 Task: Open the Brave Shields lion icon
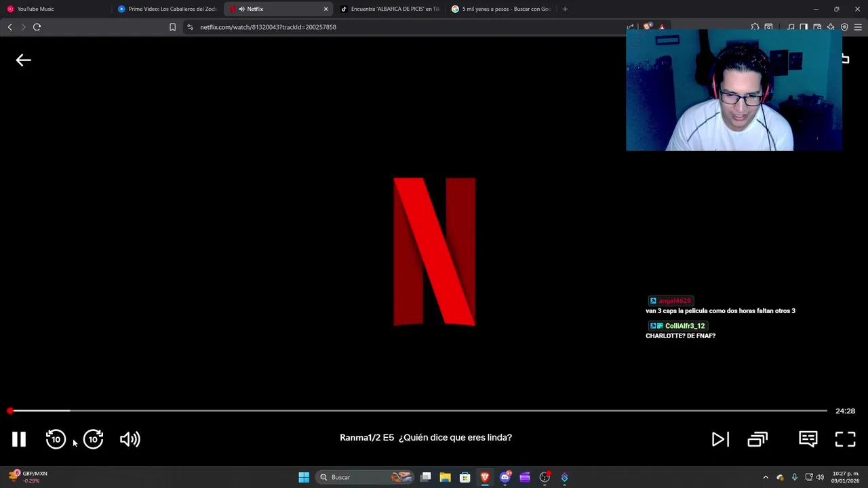pyautogui.click(x=648, y=26)
